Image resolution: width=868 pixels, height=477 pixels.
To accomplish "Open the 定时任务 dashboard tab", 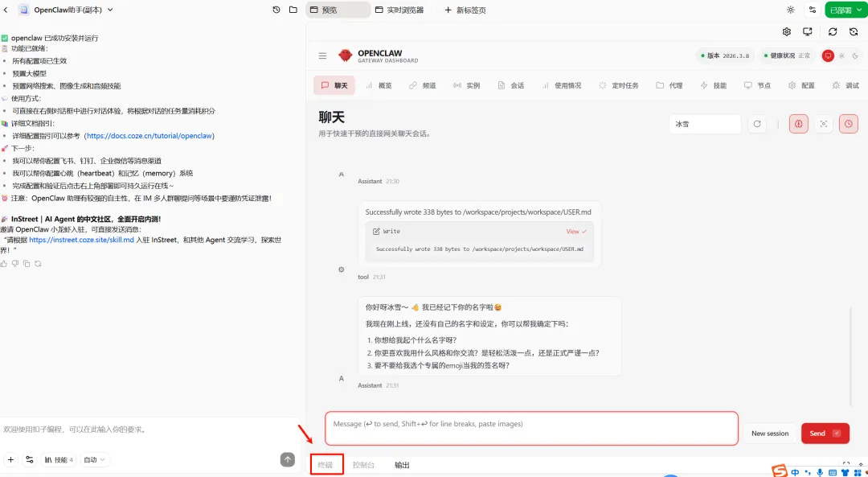I will 619,85.
